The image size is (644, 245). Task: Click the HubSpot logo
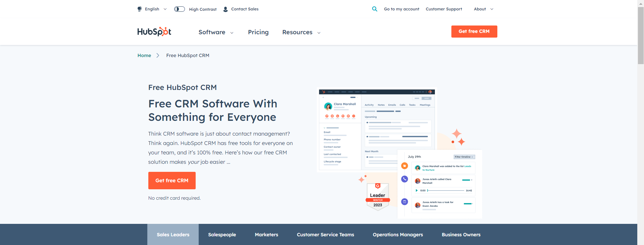(x=154, y=32)
